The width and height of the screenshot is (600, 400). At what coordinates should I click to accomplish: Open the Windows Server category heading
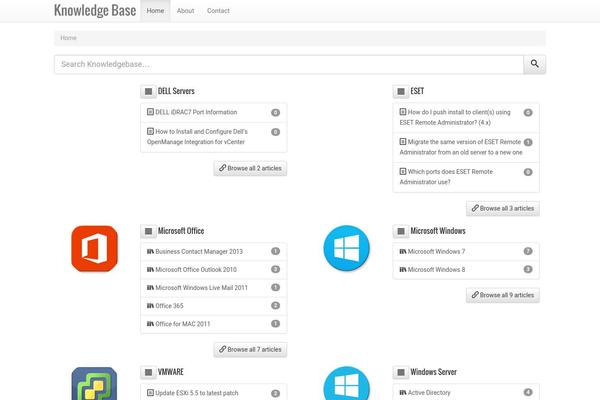click(434, 372)
